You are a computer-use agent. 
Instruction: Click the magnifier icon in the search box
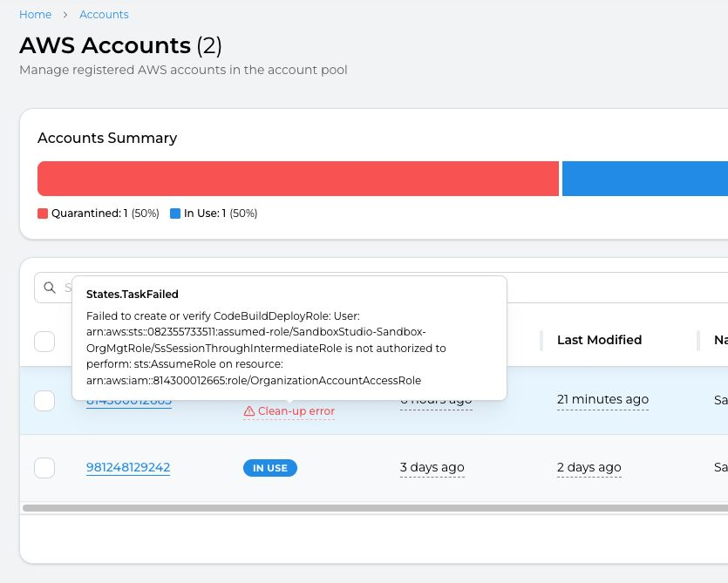click(50, 288)
